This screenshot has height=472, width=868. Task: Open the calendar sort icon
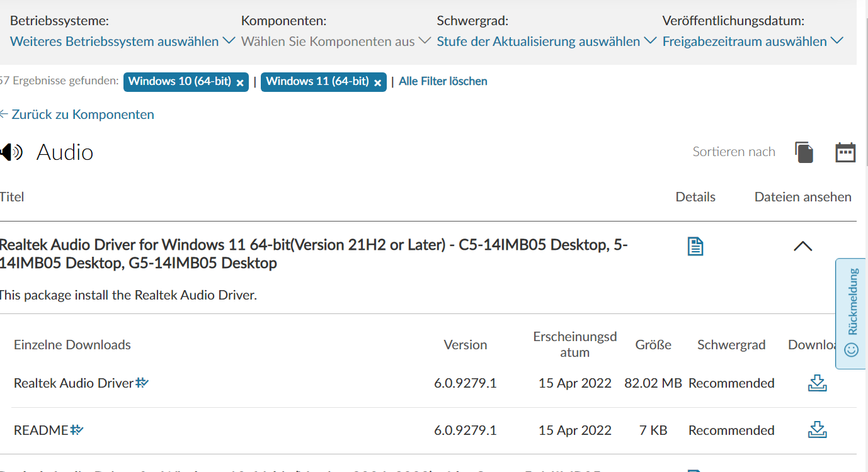845,152
